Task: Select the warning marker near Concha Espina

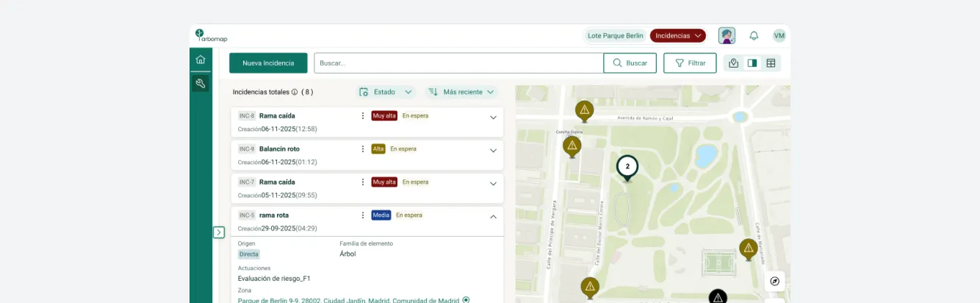Action: coord(572,146)
